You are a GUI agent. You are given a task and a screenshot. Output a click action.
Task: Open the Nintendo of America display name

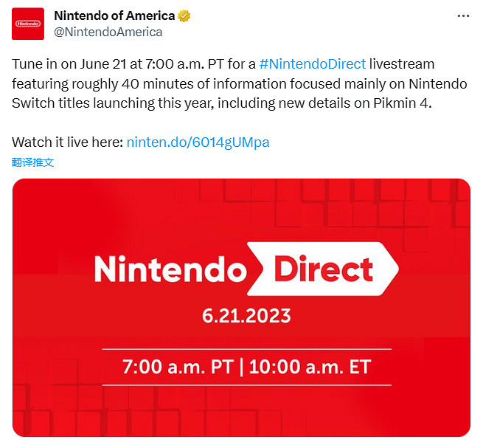point(114,16)
